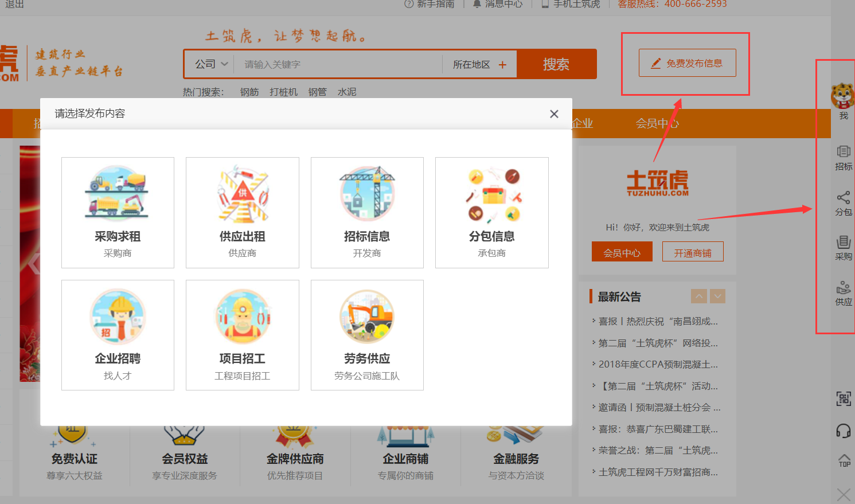Click the headset customer service icon
Viewport: 855px width, 504px height.
click(x=843, y=431)
